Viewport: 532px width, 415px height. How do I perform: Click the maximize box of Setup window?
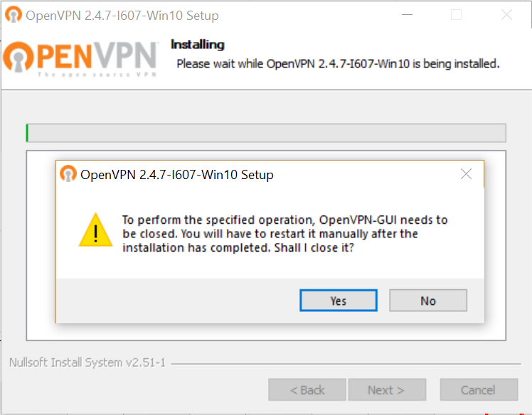[x=456, y=15]
